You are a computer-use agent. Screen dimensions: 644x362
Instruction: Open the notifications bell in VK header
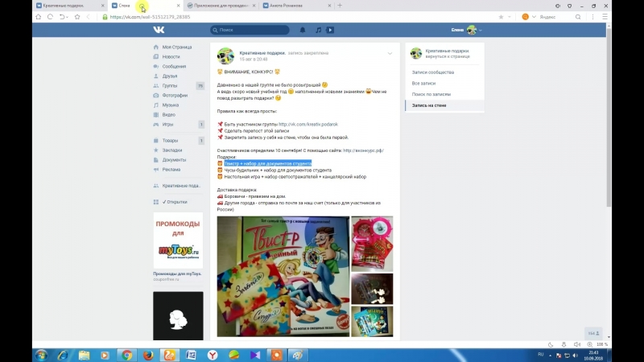click(x=303, y=30)
